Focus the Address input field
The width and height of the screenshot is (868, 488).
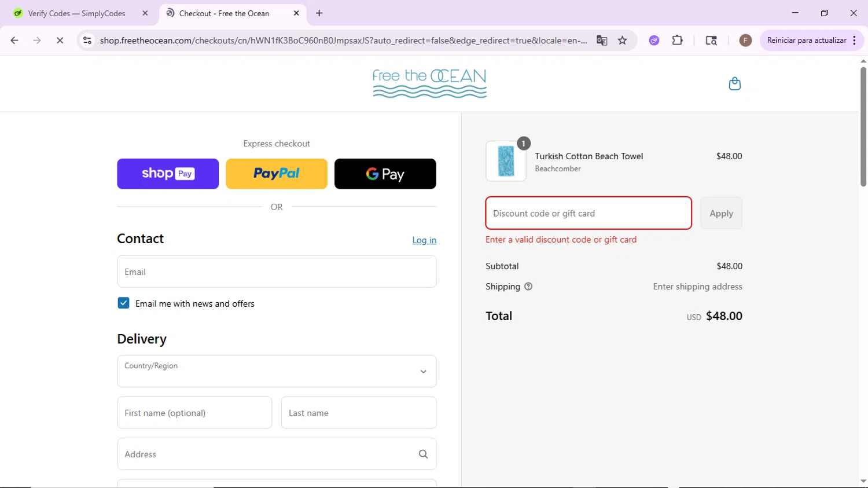pos(277,454)
